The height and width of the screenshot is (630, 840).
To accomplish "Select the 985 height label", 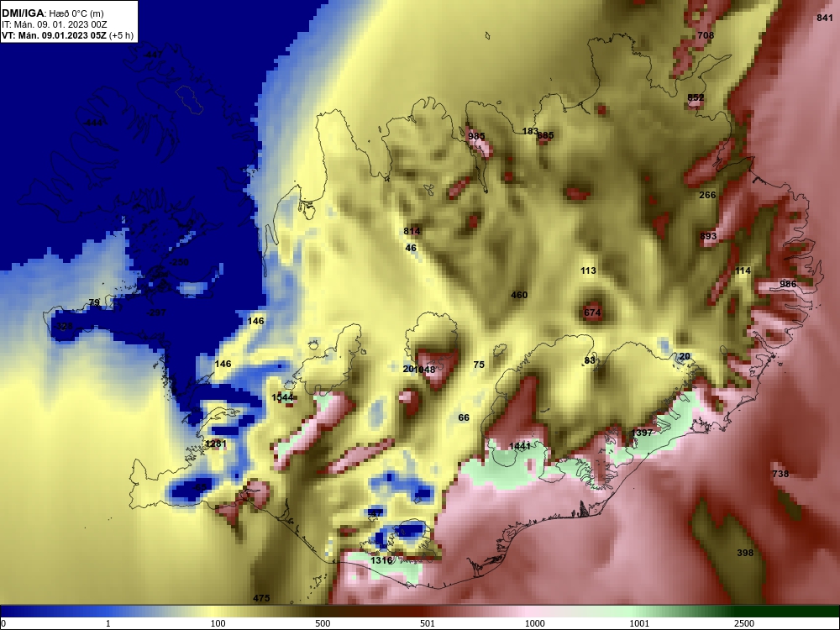I will pyautogui.click(x=476, y=136).
